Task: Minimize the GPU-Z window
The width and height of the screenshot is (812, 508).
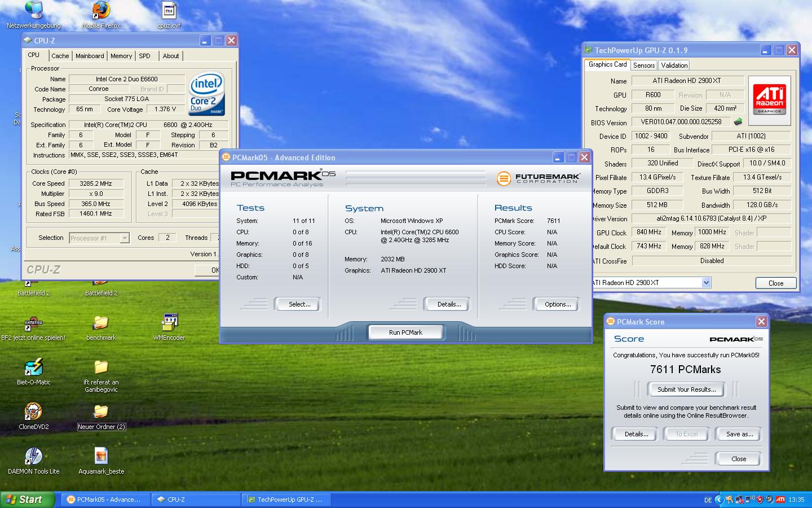Action: click(765, 50)
